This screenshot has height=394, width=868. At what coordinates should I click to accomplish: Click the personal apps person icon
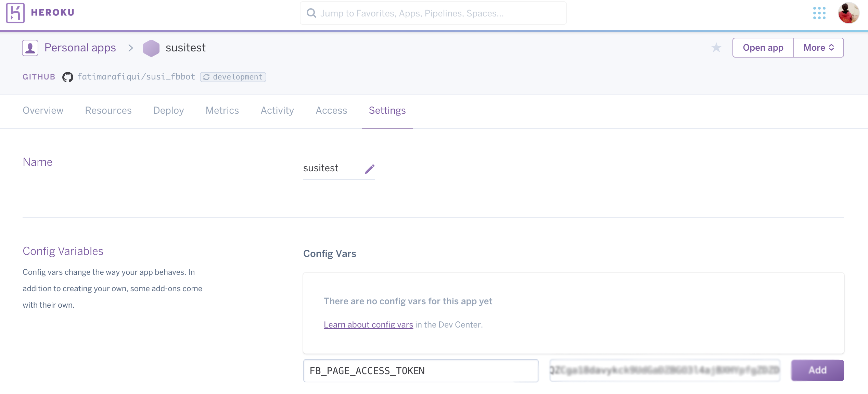pos(29,48)
